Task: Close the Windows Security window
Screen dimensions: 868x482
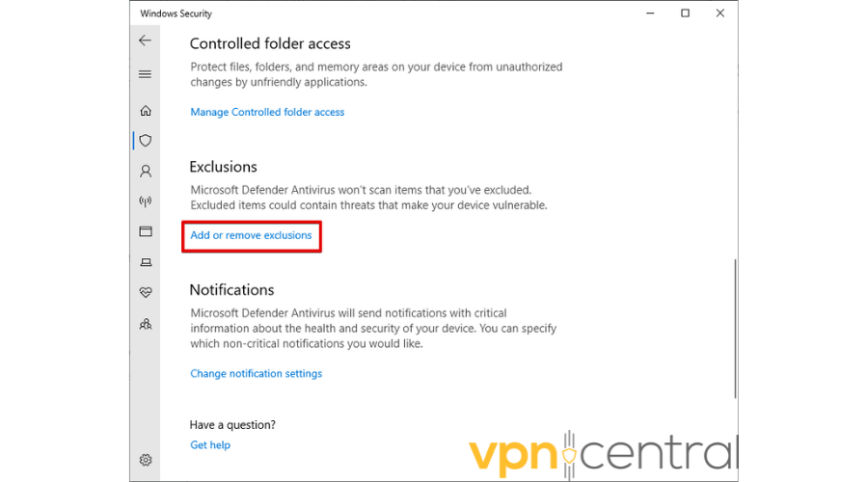Action: (x=719, y=13)
